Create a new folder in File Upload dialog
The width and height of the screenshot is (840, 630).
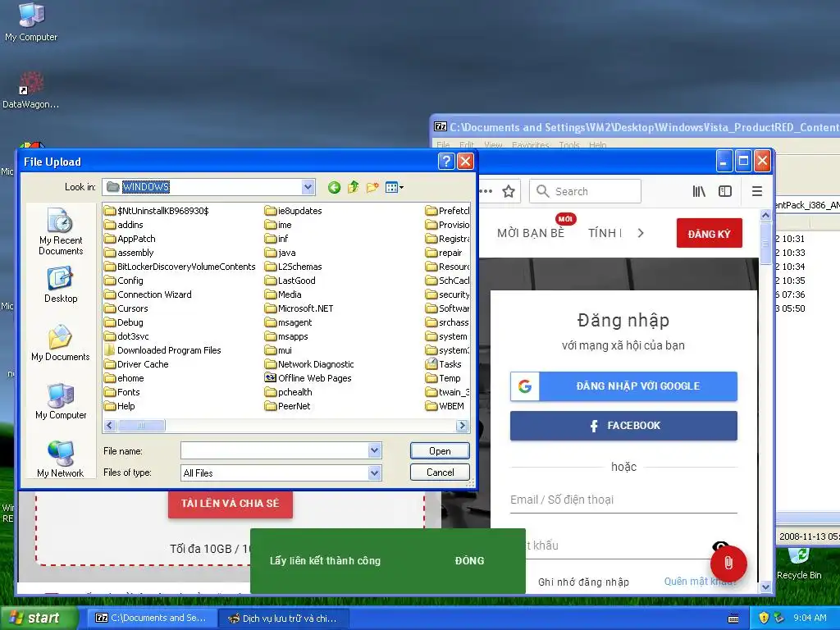click(372, 187)
